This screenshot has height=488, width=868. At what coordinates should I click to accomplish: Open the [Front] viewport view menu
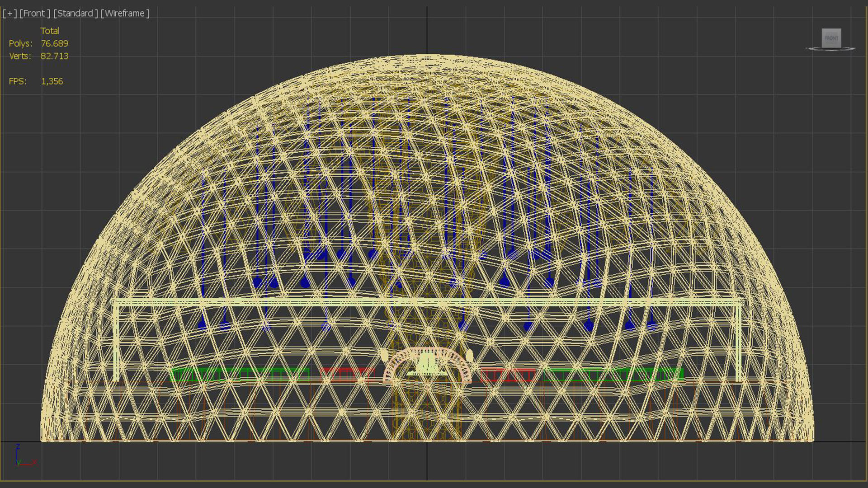click(35, 13)
